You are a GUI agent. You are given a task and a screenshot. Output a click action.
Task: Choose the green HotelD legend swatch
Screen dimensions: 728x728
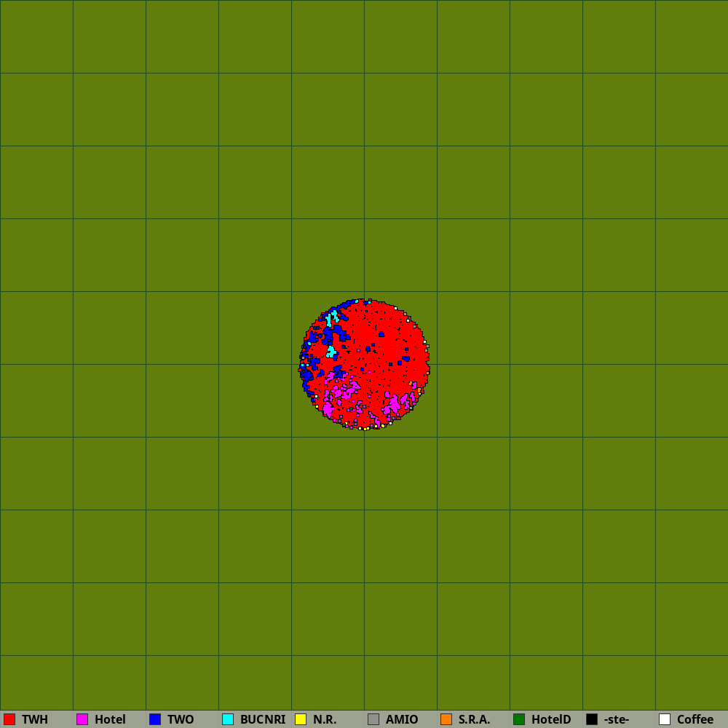[519, 719]
